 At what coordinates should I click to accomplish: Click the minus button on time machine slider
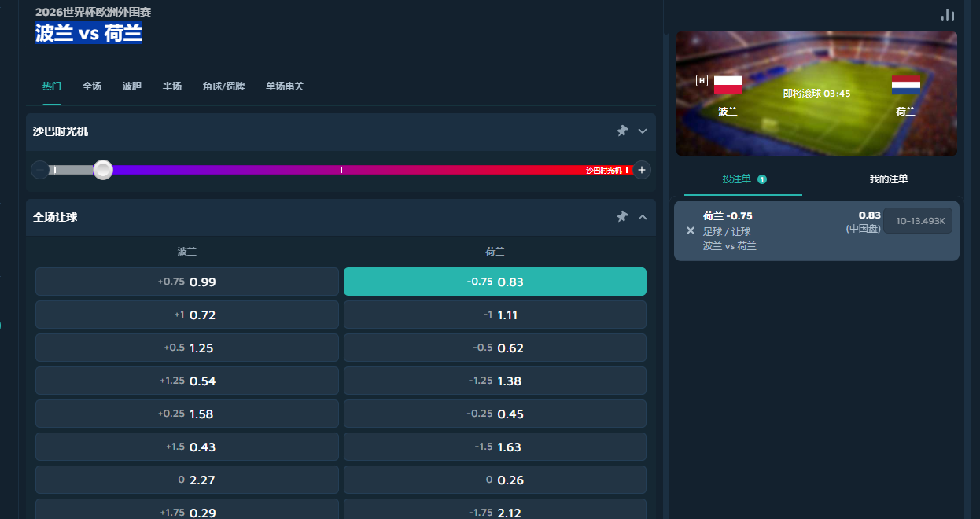click(40, 170)
